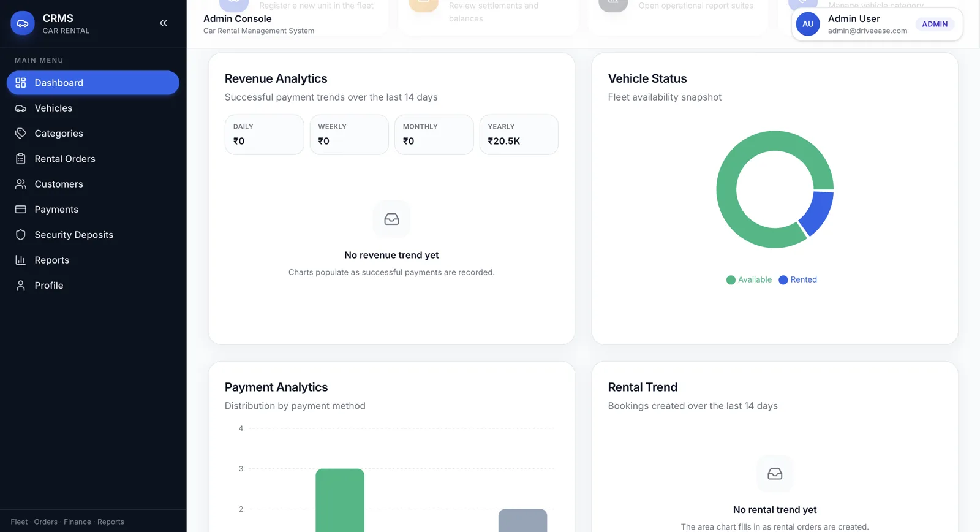Image resolution: width=980 pixels, height=532 pixels.
Task: Click the ADMIN role badge
Action: [935, 24]
